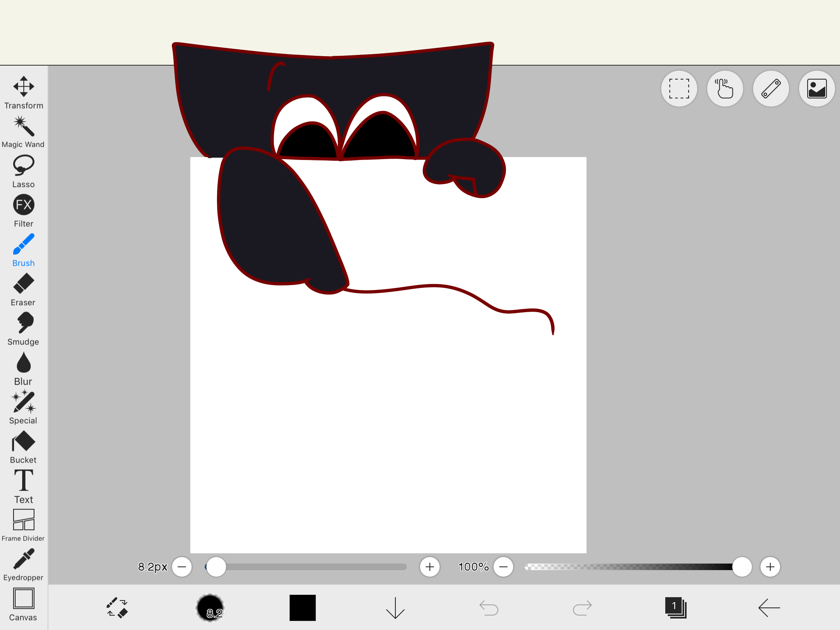Screen dimensions: 840x630
Task: Increase brush size with plus button
Action: click(x=429, y=567)
